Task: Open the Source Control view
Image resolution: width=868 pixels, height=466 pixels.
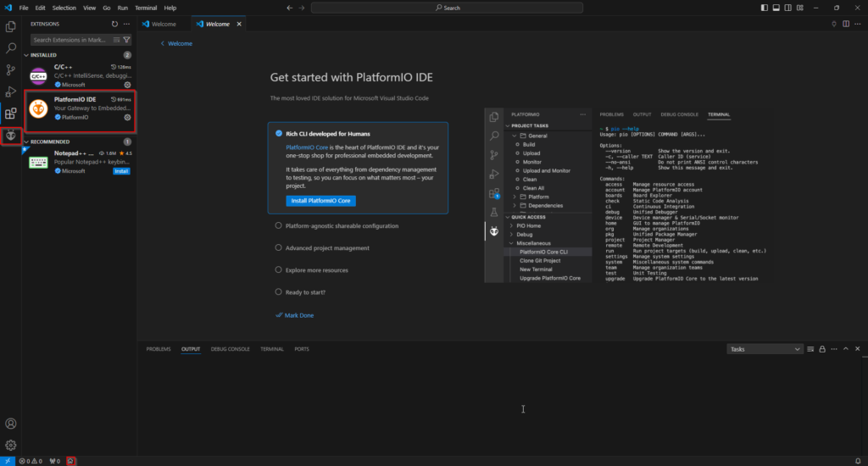Action: point(10,69)
